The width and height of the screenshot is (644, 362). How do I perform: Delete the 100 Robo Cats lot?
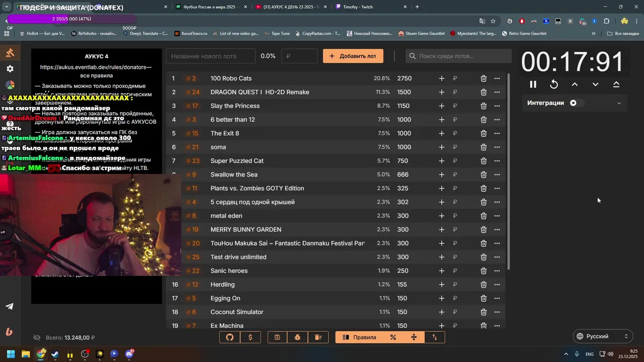pos(484,78)
